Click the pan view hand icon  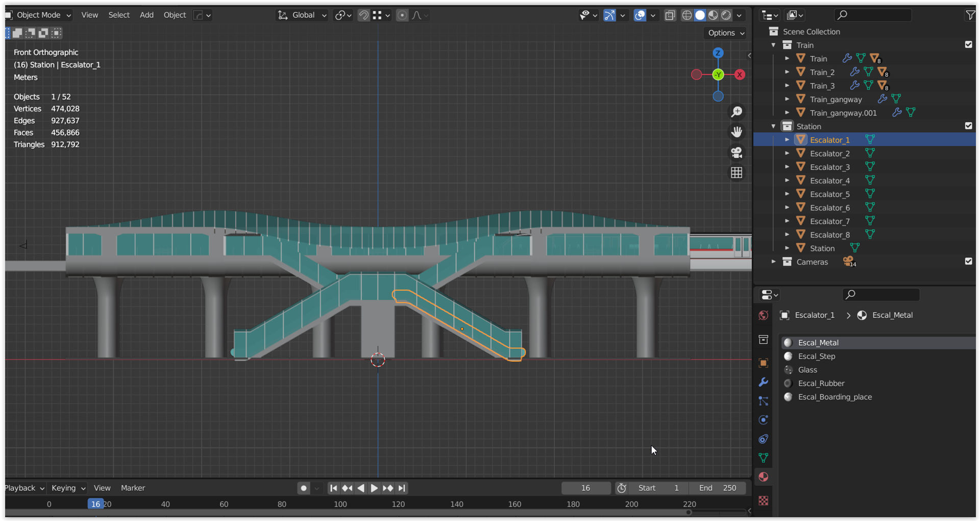click(737, 132)
